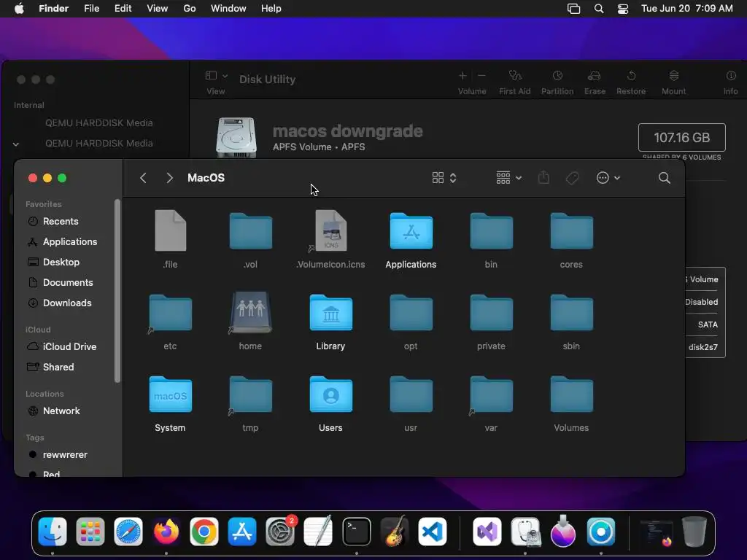Viewport: 747px width, 560px height.
Task: Click the Finder sidebar scrollbar
Action: (x=117, y=291)
